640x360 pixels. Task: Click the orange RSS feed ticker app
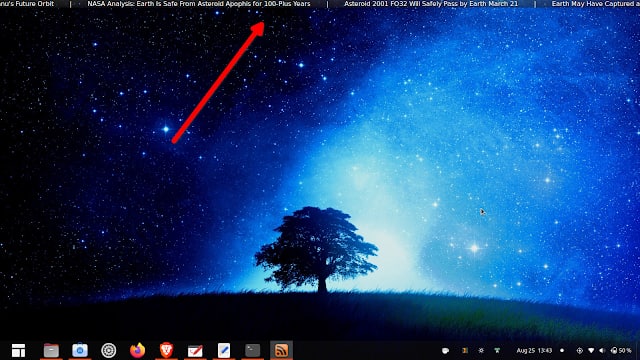(282, 350)
